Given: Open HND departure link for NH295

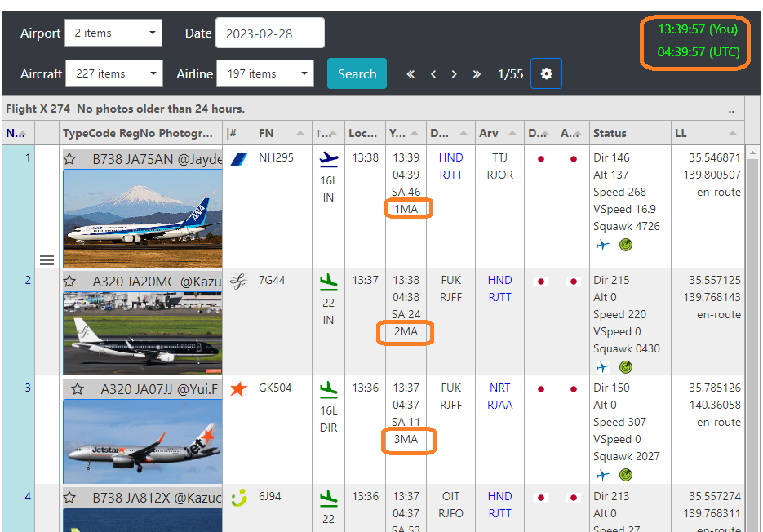Looking at the screenshot, I should pos(451,157).
